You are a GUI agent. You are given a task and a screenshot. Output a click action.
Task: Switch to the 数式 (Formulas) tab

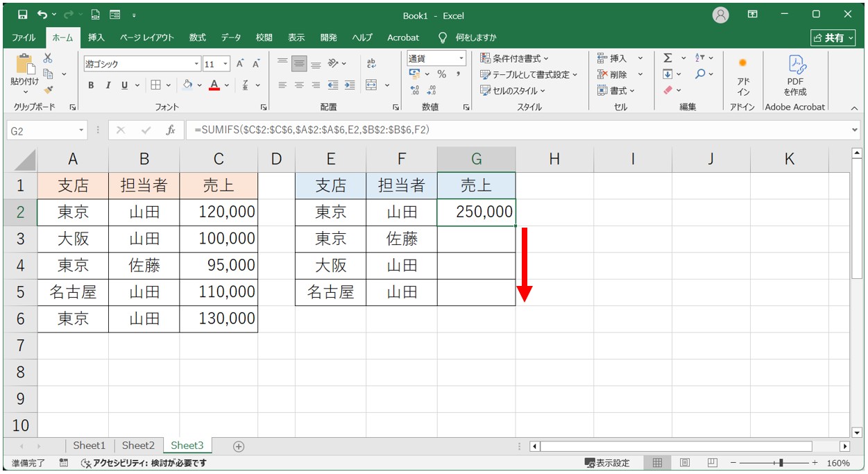[198, 37]
